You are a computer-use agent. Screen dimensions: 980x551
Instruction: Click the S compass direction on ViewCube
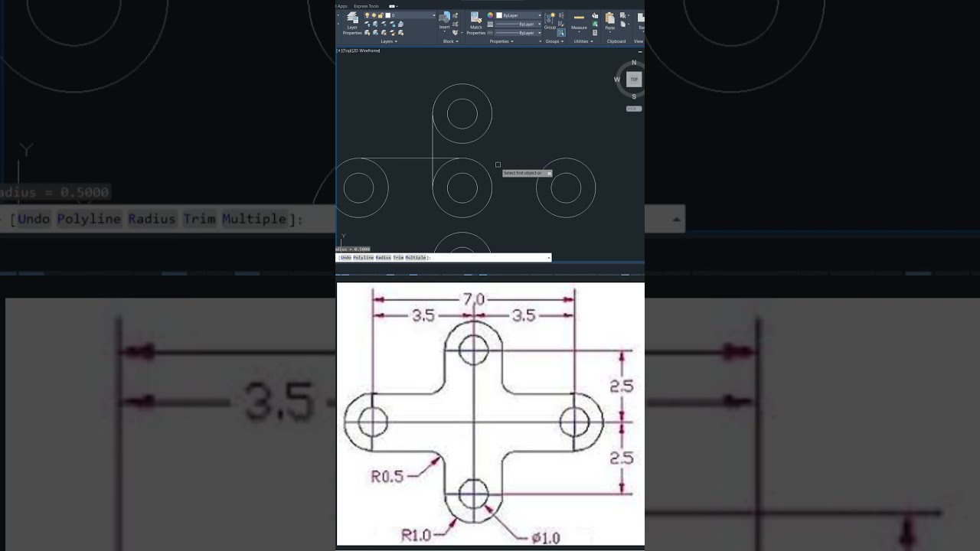click(x=634, y=96)
